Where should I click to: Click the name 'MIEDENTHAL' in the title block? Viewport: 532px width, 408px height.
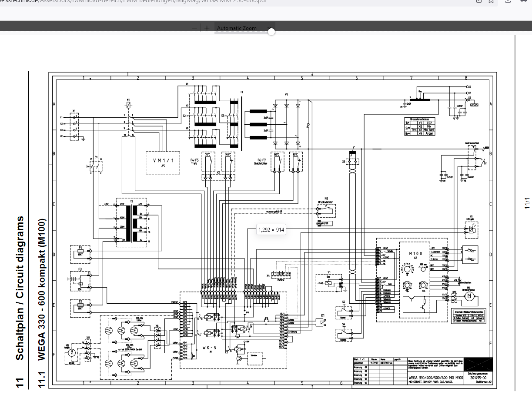pos(387,363)
